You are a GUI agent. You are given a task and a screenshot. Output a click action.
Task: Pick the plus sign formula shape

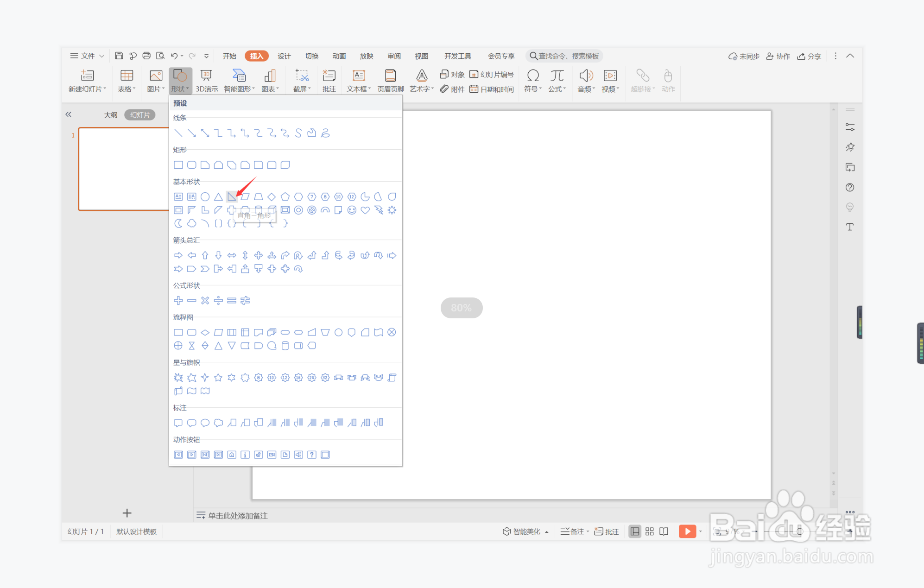(x=178, y=301)
